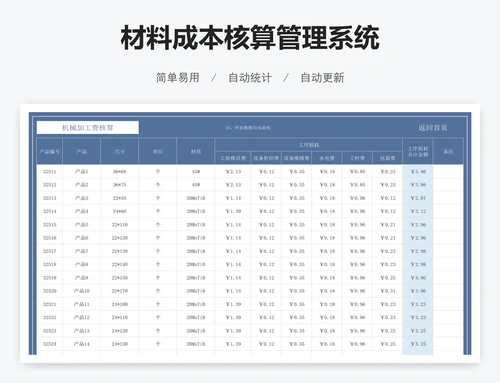Select the 产品9 name cell
Viewport: 500px width, 383px height.
point(81,278)
